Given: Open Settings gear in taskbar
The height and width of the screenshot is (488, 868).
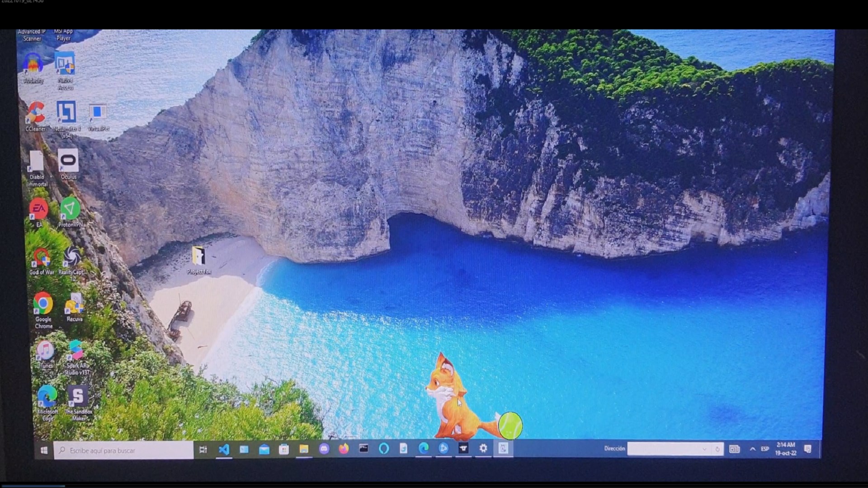Looking at the screenshot, I should 483,448.
